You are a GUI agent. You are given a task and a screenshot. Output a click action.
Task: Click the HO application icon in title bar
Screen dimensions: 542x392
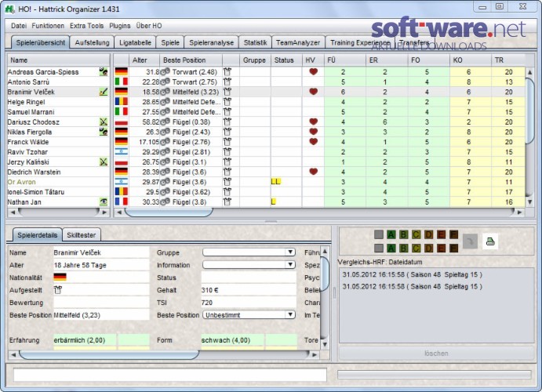10,9
